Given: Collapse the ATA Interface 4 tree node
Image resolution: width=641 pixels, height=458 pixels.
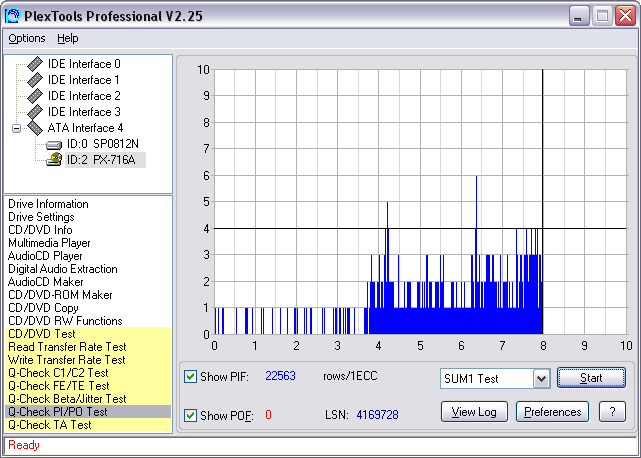Looking at the screenshot, I should [16, 128].
